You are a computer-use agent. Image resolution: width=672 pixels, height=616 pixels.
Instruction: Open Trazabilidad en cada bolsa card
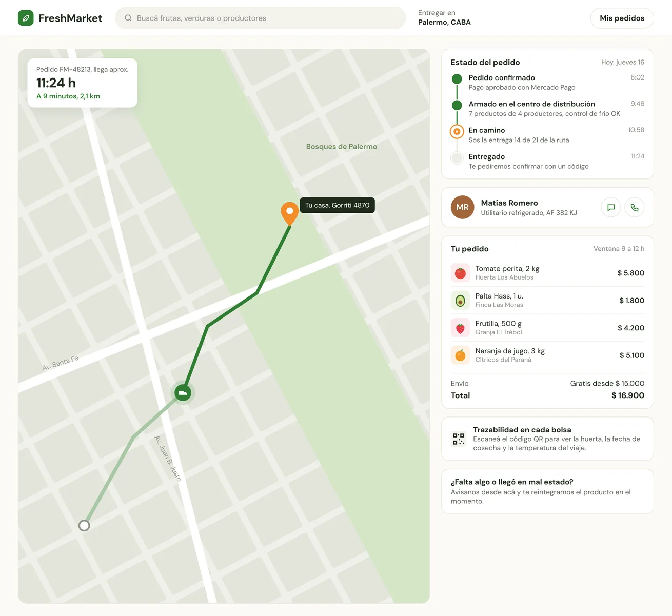click(547, 439)
